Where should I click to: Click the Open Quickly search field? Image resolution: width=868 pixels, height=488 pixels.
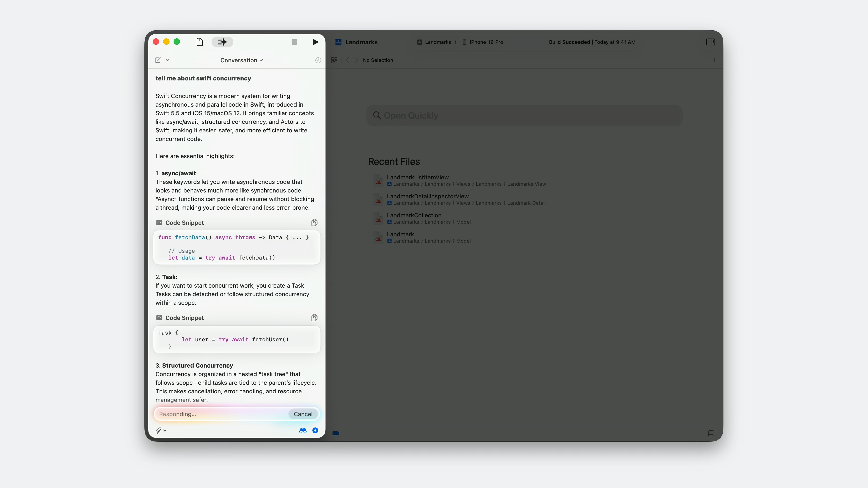(524, 115)
